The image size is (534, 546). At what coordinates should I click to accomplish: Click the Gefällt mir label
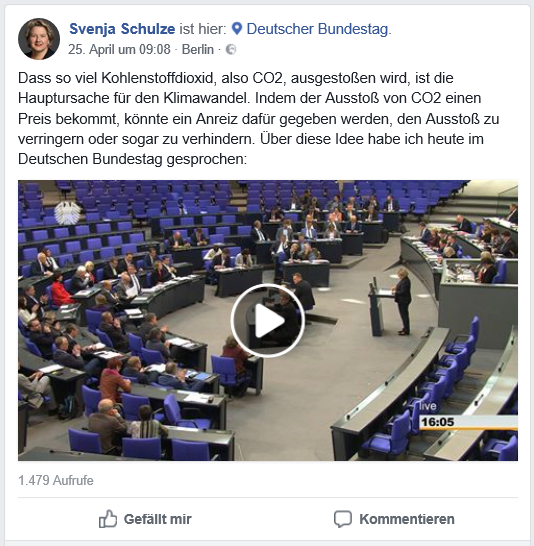tap(158, 519)
